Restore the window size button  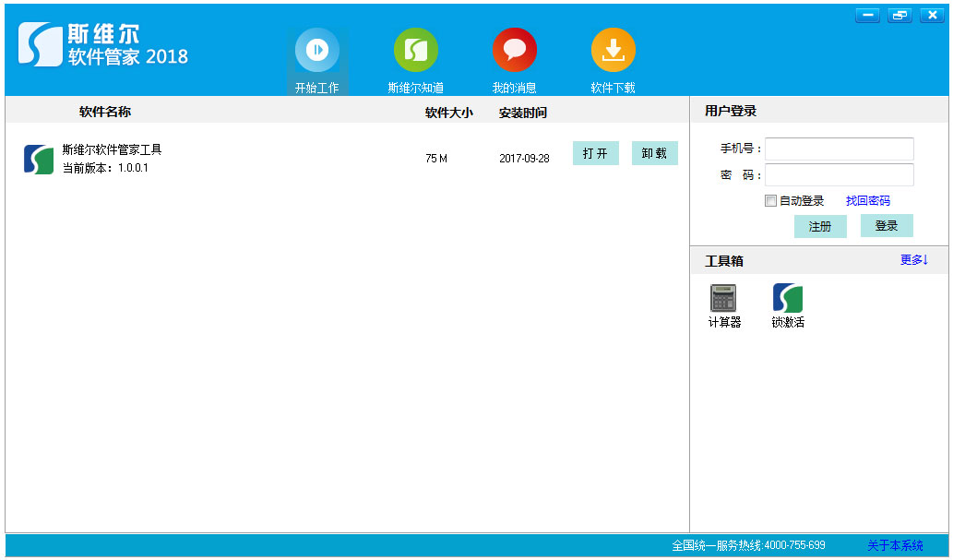[899, 15]
